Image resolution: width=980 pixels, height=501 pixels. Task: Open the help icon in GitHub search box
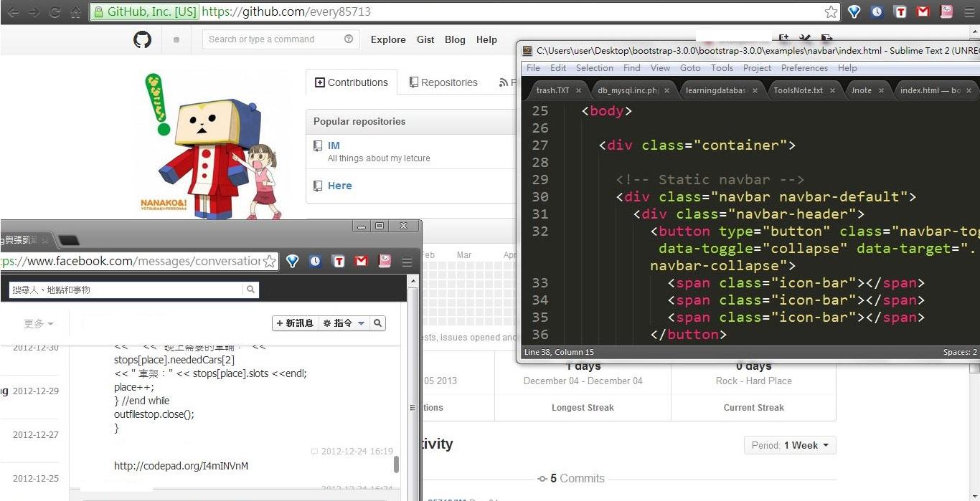pos(349,39)
